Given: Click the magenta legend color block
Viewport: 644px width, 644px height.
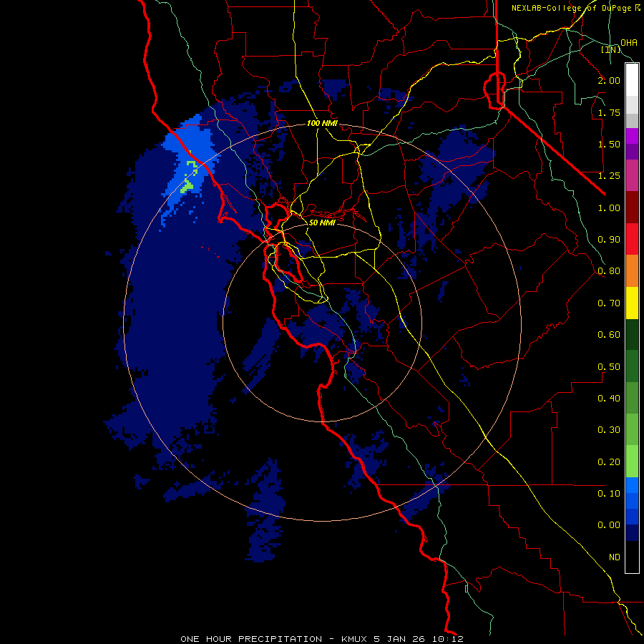Looking at the screenshot, I should coord(632,135).
